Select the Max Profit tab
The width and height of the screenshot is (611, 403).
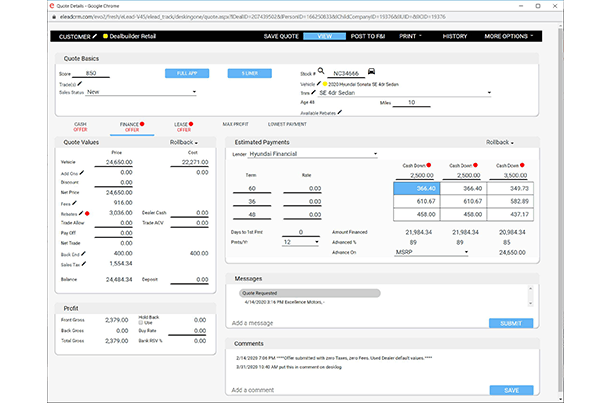(235, 124)
